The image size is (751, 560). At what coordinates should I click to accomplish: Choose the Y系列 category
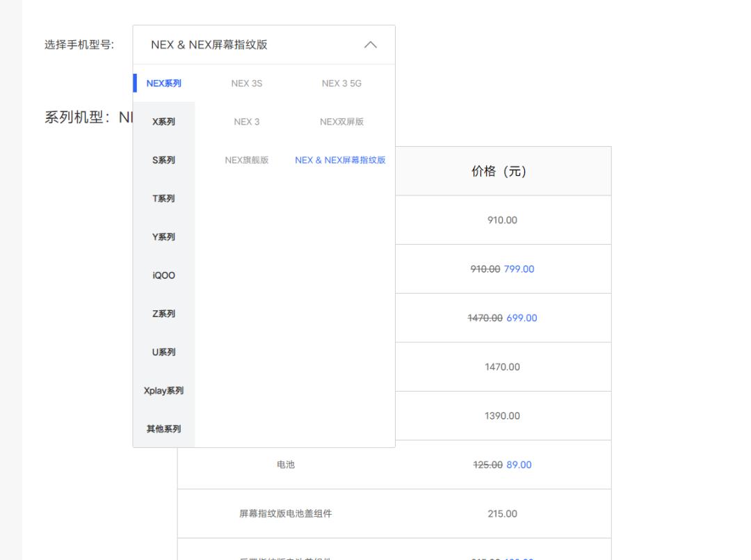click(164, 237)
